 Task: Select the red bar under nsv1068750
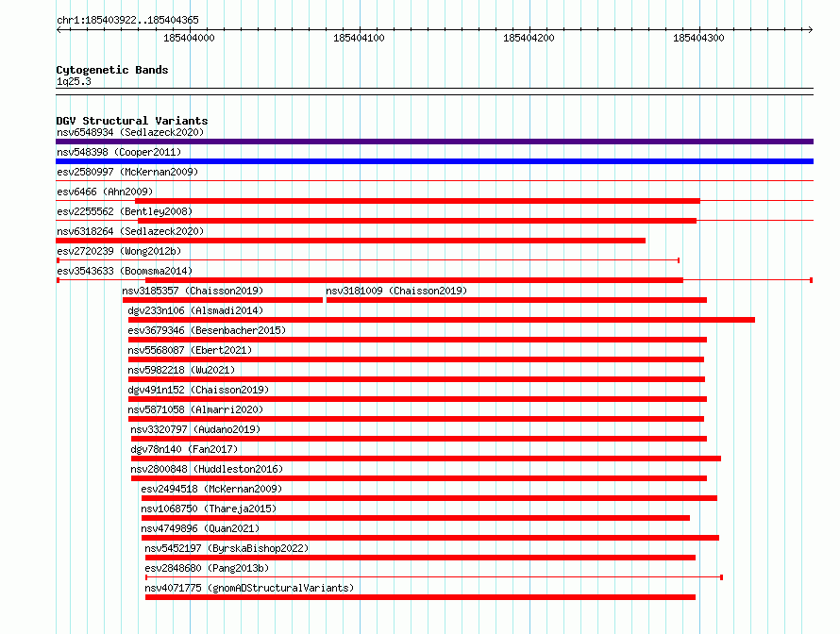point(415,518)
